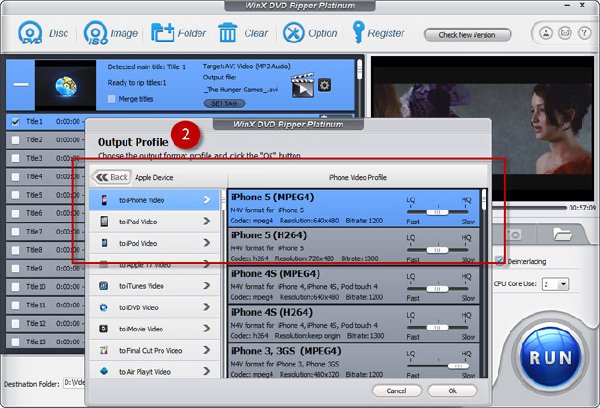Expand the to iMovie Video arrow

pyautogui.click(x=207, y=328)
